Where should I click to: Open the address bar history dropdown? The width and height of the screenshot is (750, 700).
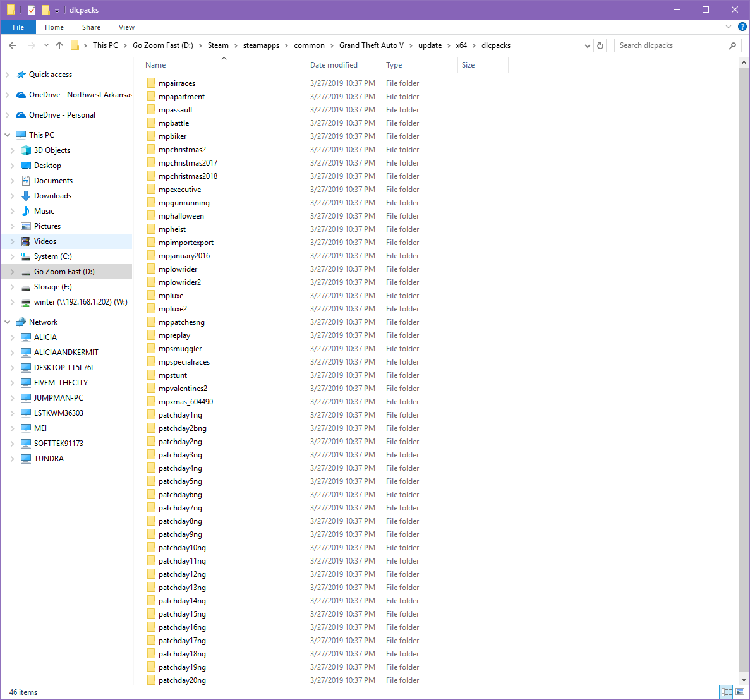(588, 45)
